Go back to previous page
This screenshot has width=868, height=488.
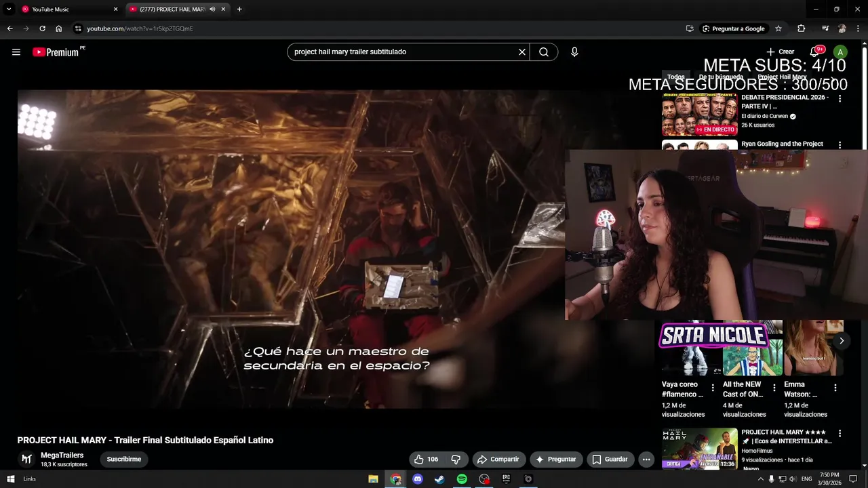9,28
